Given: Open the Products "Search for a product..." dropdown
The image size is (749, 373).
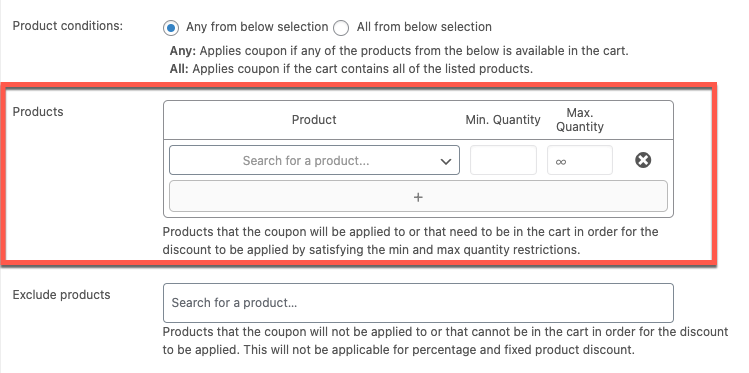Looking at the screenshot, I should (314, 160).
